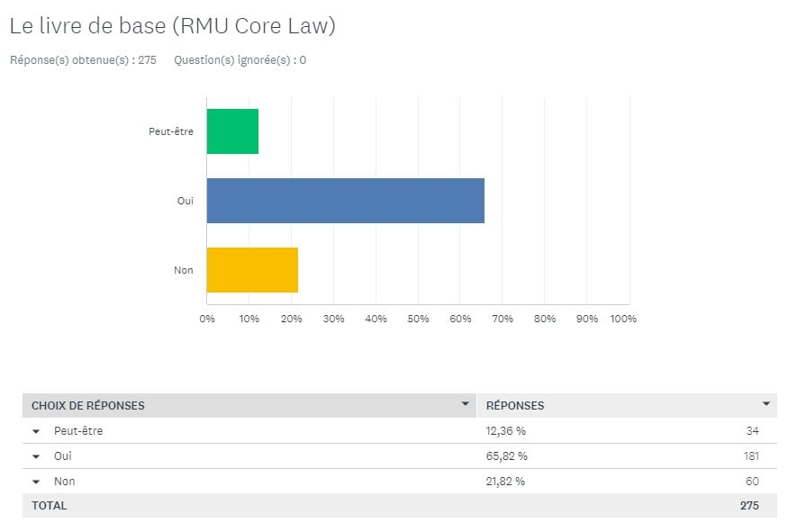Select the Peut-être label on chart axis
The height and width of the screenshot is (532, 797).
(x=171, y=131)
